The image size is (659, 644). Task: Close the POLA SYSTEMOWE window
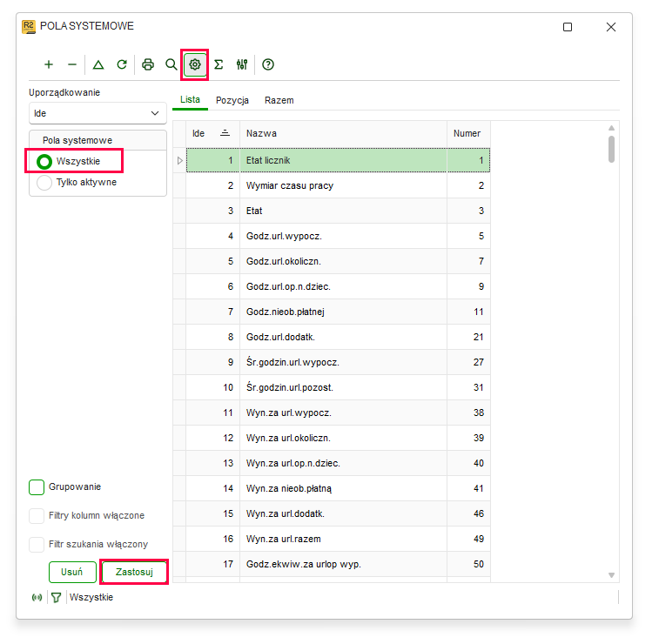click(x=611, y=27)
